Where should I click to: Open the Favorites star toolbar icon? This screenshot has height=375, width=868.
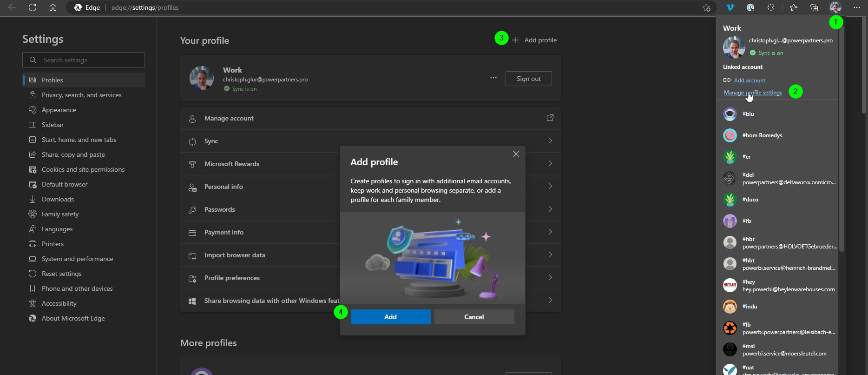pos(794,7)
